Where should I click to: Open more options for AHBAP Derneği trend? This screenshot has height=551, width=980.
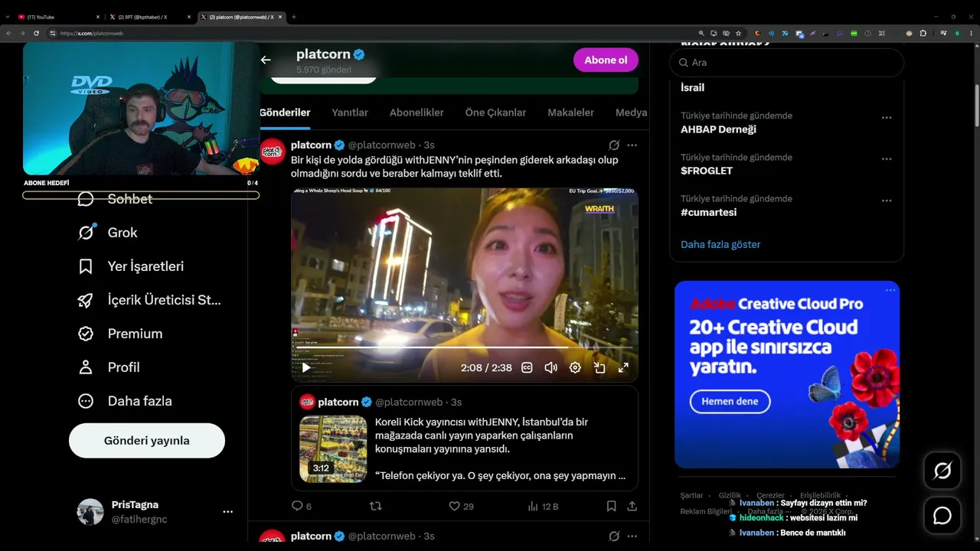click(x=887, y=118)
